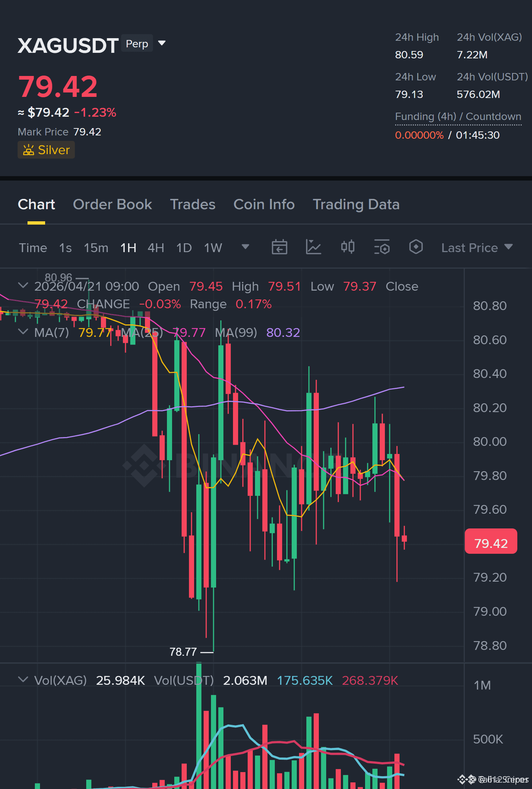Tap the 24h Vol(XAG) value 7.22M
The image size is (532, 789).
coord(472,55)
